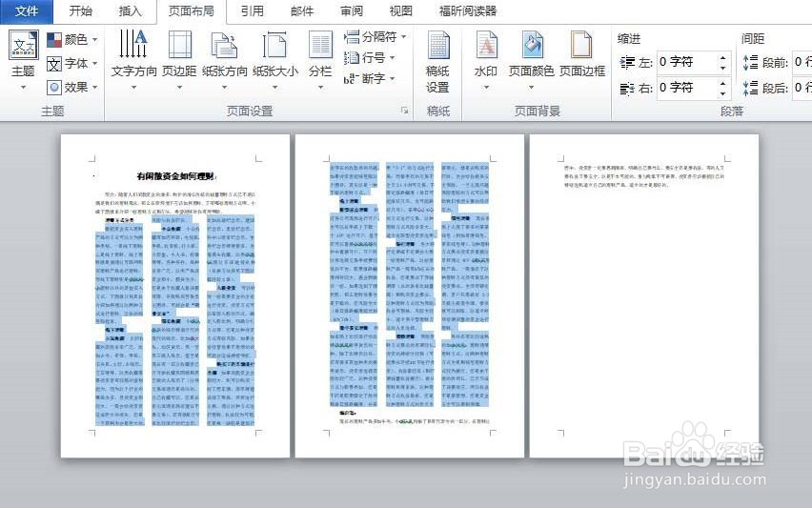Click the 分隔符 breaks icon
The height and width of the screenshot is (508, 812).
tap(352, 37)
